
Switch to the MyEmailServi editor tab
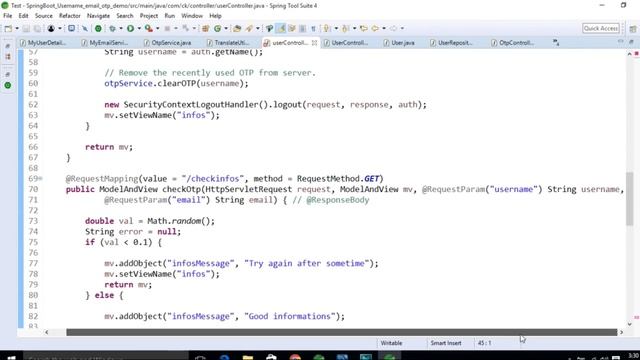105,42
